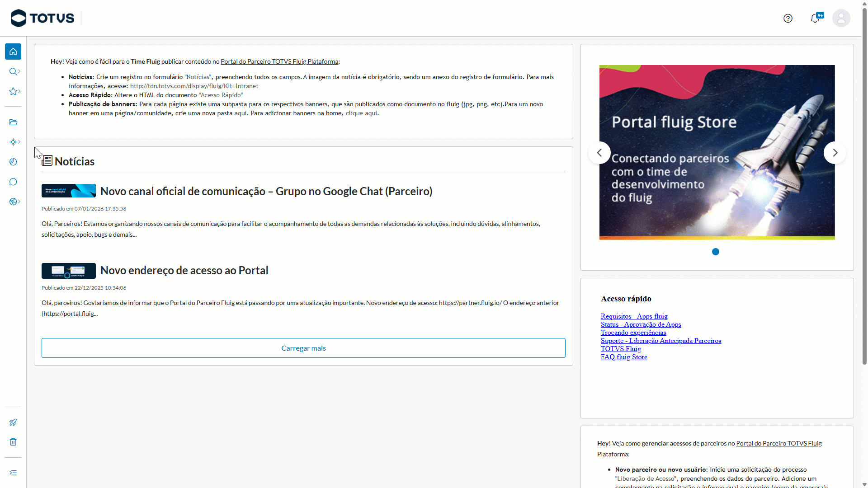868x488 pixels.
Task: Click the Carregar mais button
Action: [303, 348]
